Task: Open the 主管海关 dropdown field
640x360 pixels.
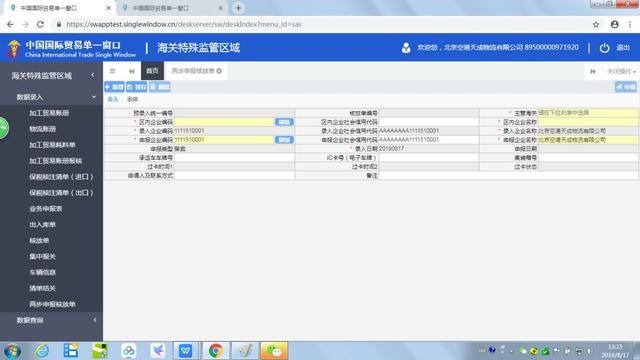Action: [588, 113]
